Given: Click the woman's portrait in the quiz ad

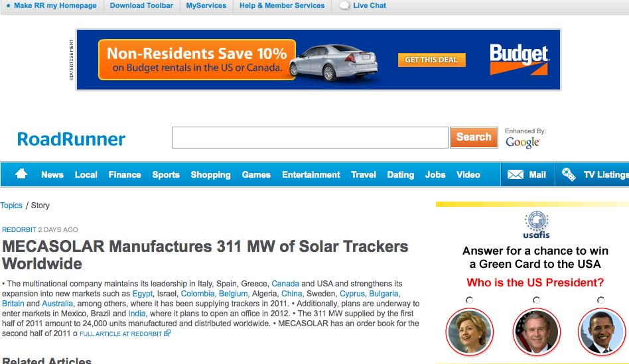Looking at the screenshot, I should 469,332.
